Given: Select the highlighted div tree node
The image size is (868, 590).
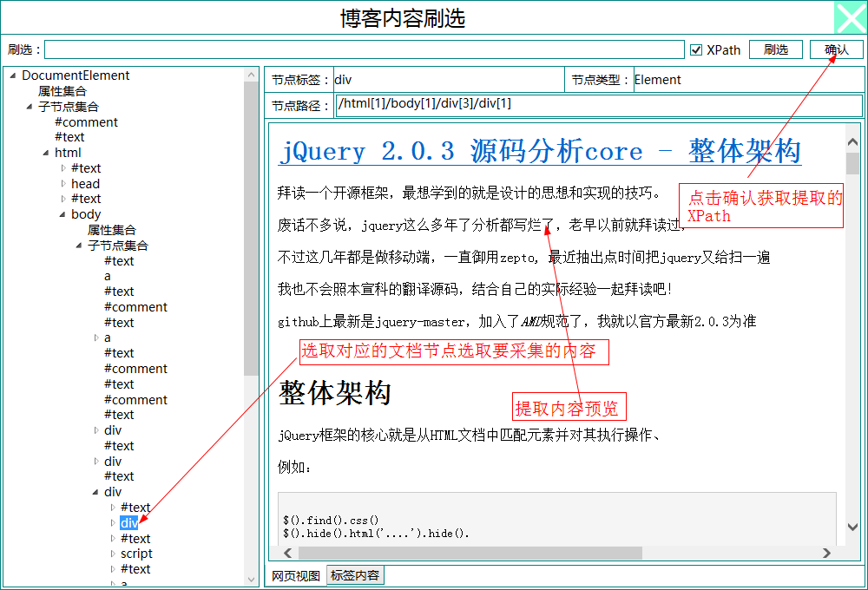Looking at the screenshot, I should point(129,523).
